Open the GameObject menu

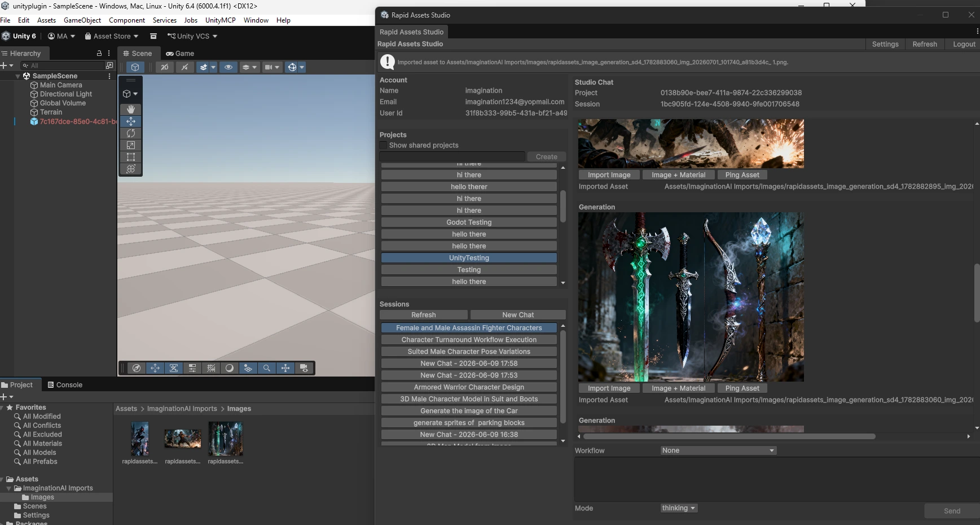[x=82, y=20]
